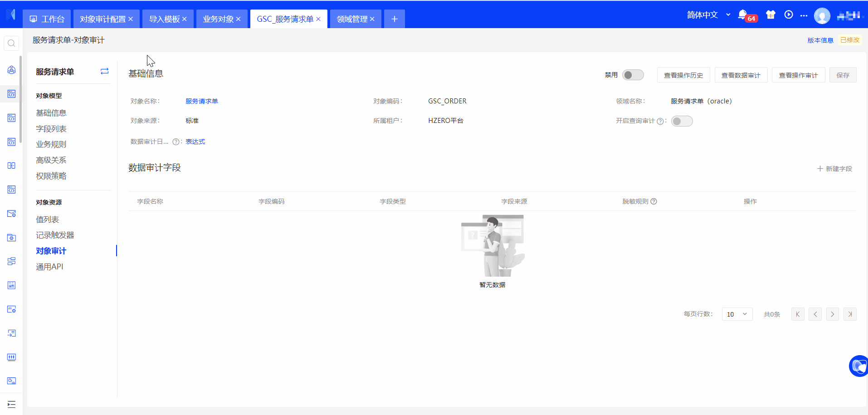
Task: Click the 服务请求单 object name link
Action: pyautogui.click(x=202, y=101)
